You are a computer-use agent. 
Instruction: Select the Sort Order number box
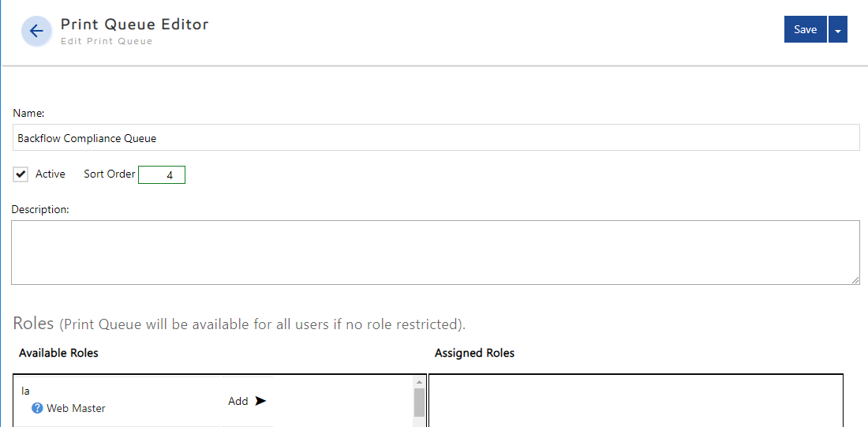pyautogui.click(x=162, y=175)
